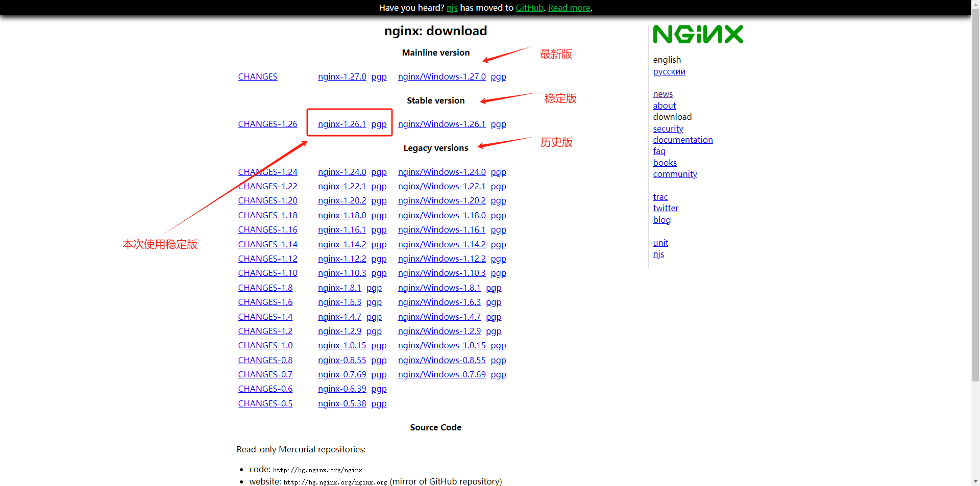Viewport: 980px width, 486px height.
Task: Open mainline CHANGES link
Action: coord(258,76)
